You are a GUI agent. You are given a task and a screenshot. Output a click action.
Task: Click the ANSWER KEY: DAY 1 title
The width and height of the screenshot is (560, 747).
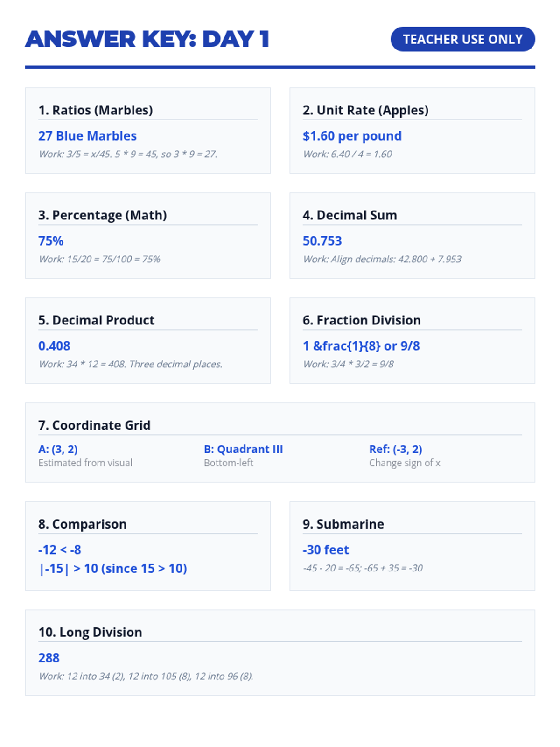[x=147, y=39]
